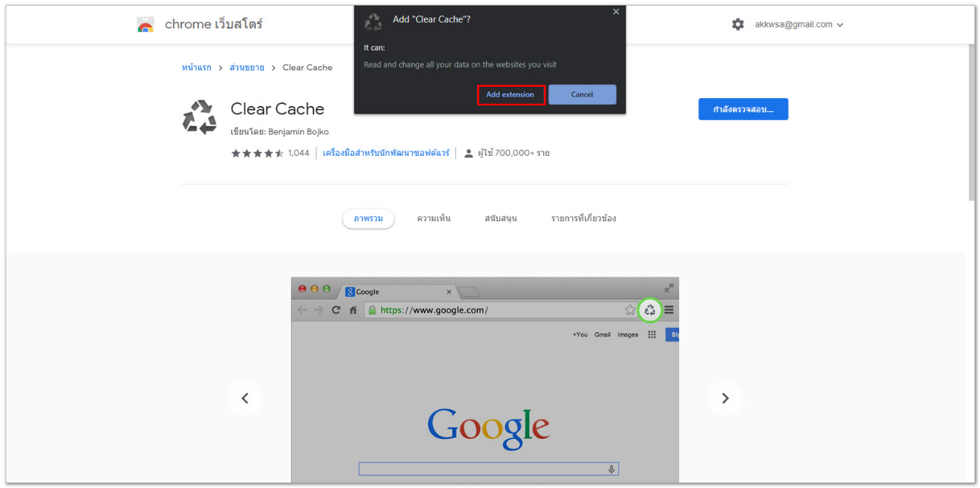Open the รายการที่เกี่ยวข้อง tab
The image size is (980, 488).
click(583, 218)
